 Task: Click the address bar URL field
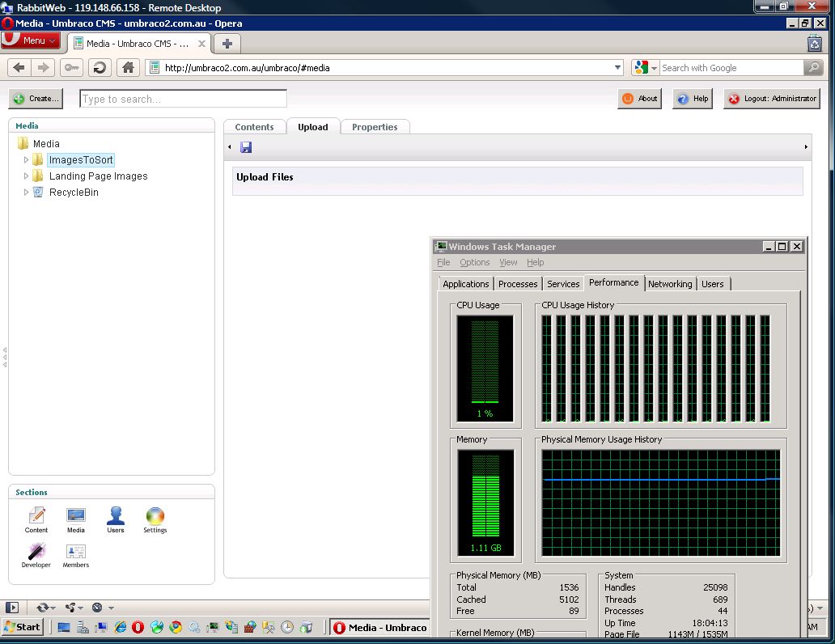coord(386,68)
